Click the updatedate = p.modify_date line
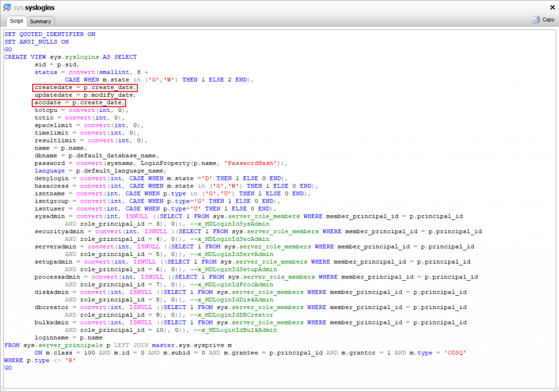This screenshot has width=559, height=392. (x=85, y=95)
